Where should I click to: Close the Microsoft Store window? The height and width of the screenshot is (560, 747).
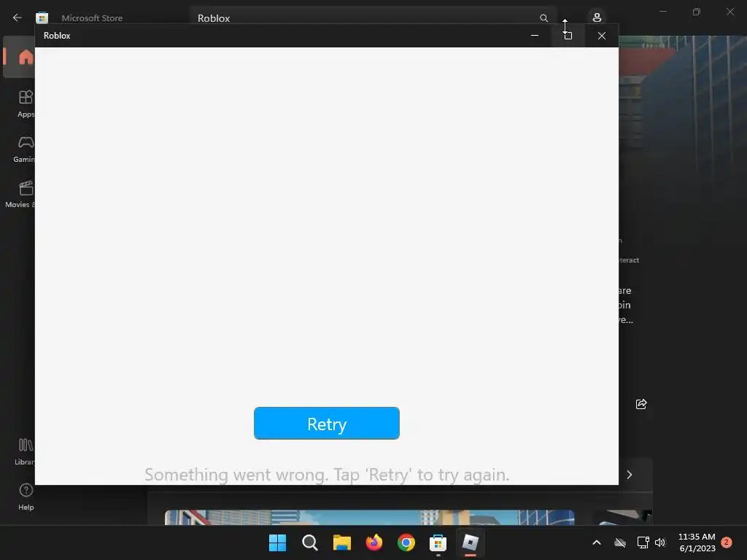coord(730,12)
